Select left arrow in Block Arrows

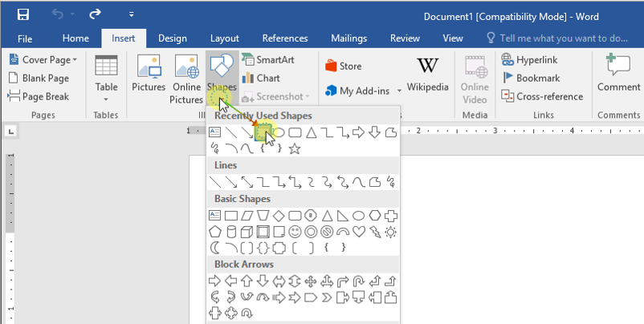tap(230, 281)
